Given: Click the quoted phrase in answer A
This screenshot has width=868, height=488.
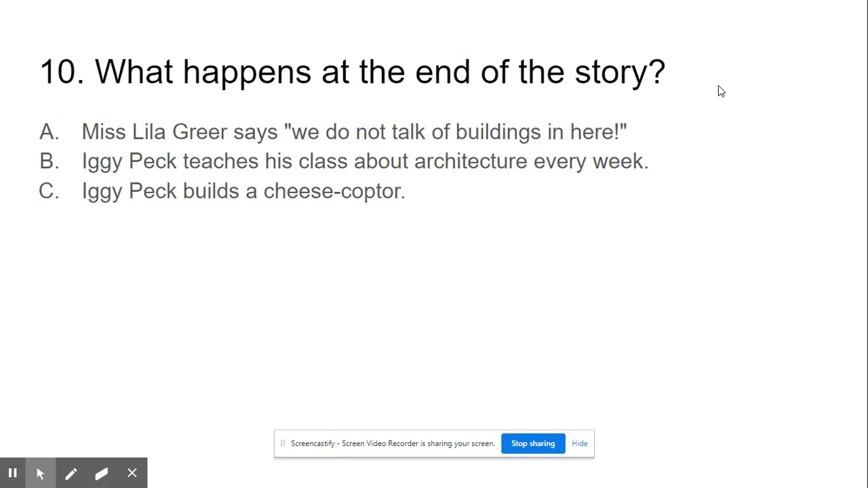Looking at the screenshot, I should (x=456, y=131).
